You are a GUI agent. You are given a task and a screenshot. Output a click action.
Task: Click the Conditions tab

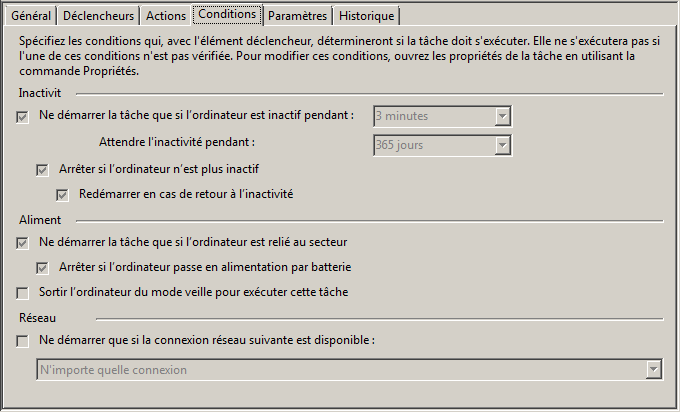tap(227, 14)
